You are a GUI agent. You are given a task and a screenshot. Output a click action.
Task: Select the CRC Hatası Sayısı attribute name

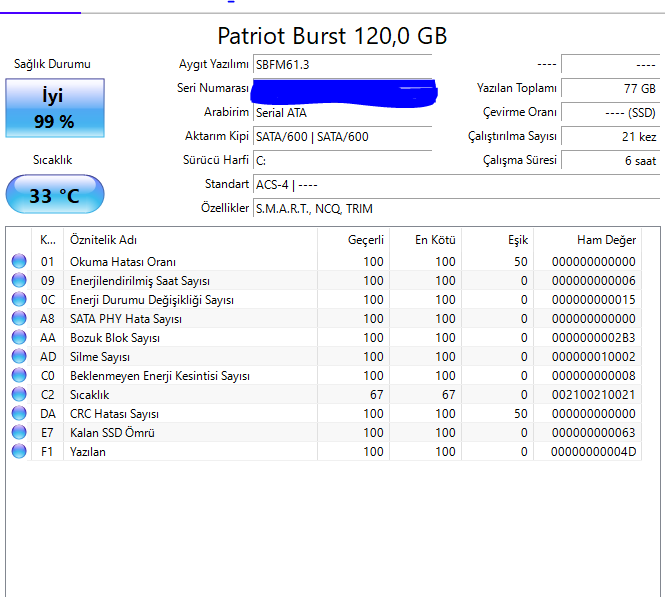pos(114,414)
